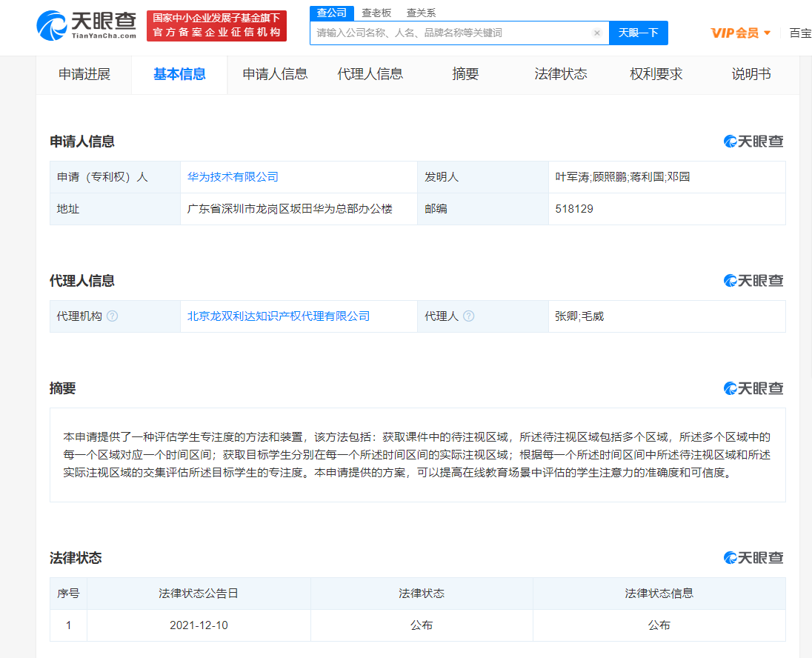The height and width of the screenshot is (658, 812).
Task: Go to the 申请进展 tab
Action: [84, 74]
